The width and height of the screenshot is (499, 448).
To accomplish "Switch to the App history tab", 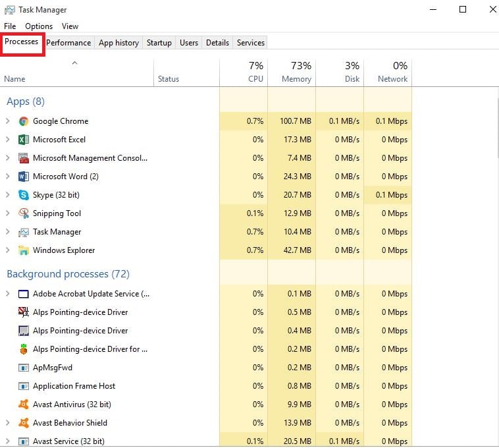I will pos(118,43).
